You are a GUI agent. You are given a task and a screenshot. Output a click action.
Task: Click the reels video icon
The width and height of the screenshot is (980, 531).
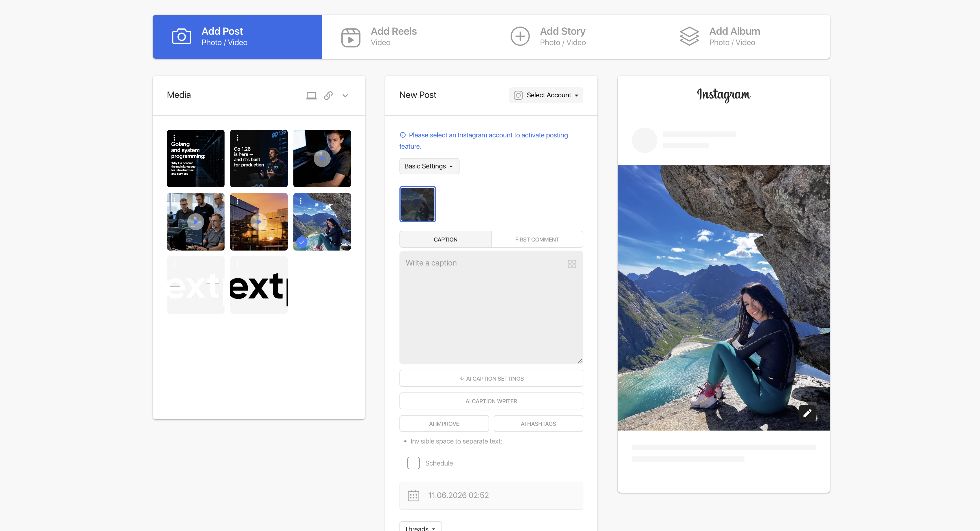[351, 37]
